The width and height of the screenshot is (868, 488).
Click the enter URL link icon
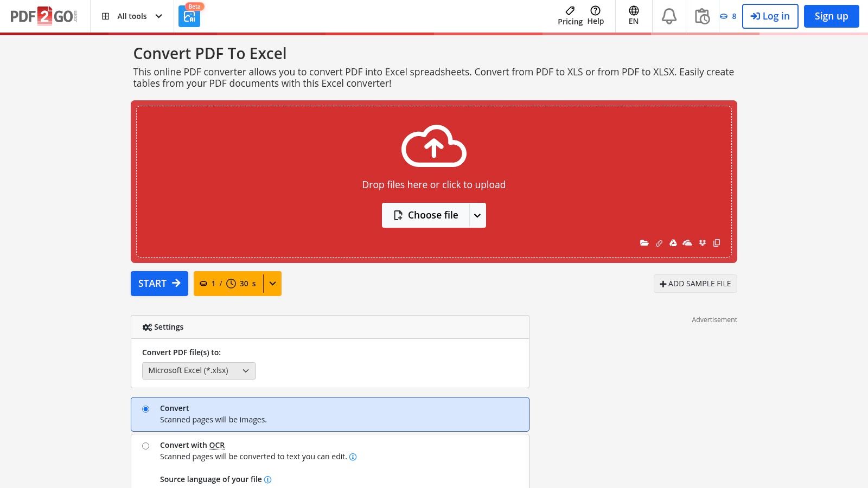tap(659, 243)
